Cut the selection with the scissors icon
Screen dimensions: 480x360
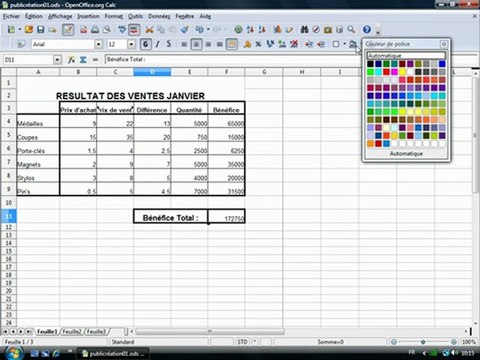[x=149, y=30]
